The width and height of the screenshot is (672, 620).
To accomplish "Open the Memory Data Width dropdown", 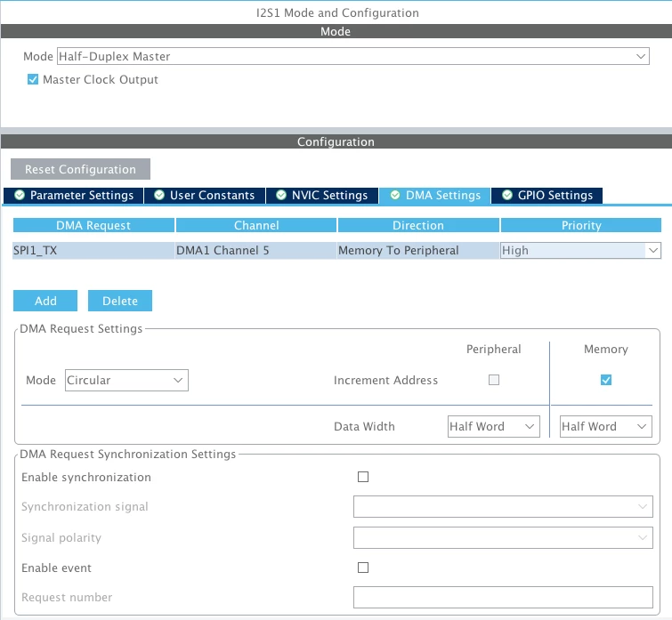I will pyautogui.click(x=606, y=426).
